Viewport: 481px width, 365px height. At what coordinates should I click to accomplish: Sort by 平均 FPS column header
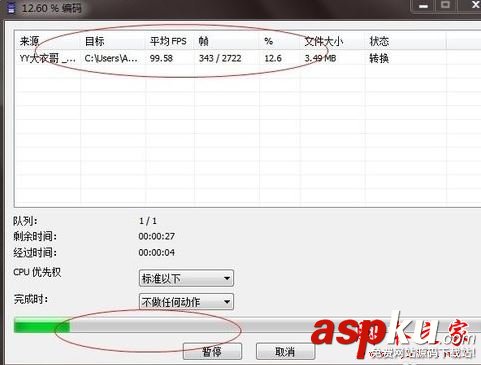(170, 41)
